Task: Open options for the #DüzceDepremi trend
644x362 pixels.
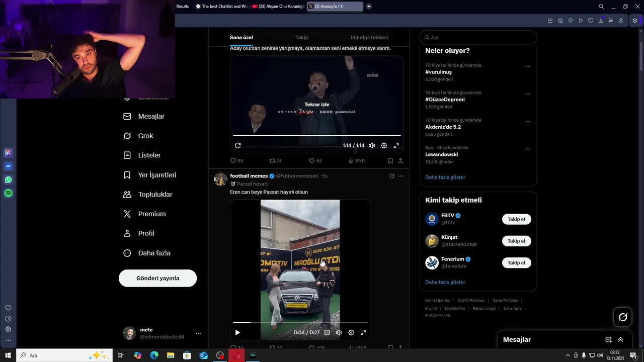Action: tap(528, 94)
